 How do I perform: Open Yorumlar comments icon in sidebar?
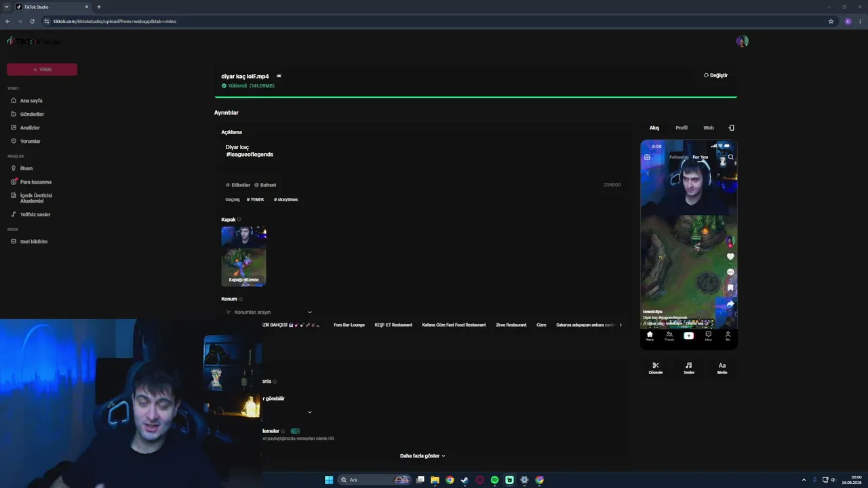[x=14, y=141]
